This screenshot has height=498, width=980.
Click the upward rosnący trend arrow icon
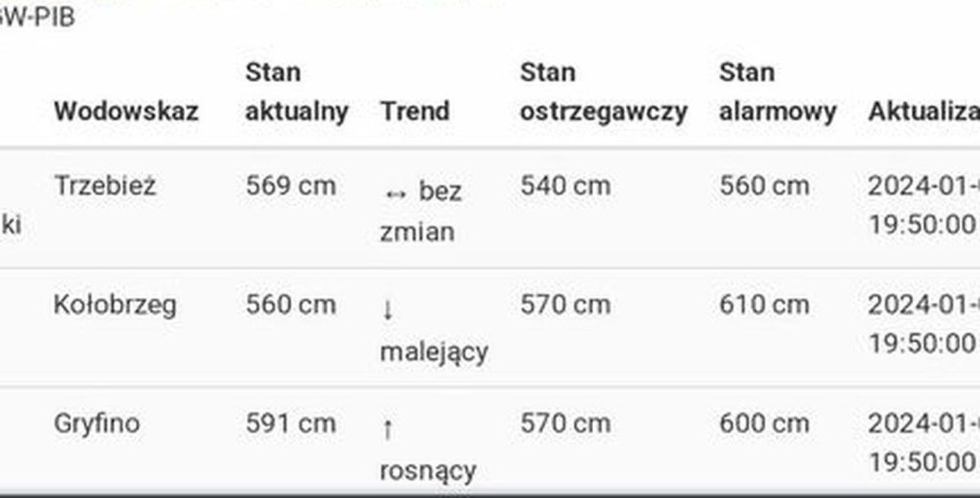pyautogui.click(x=387, y=430)
